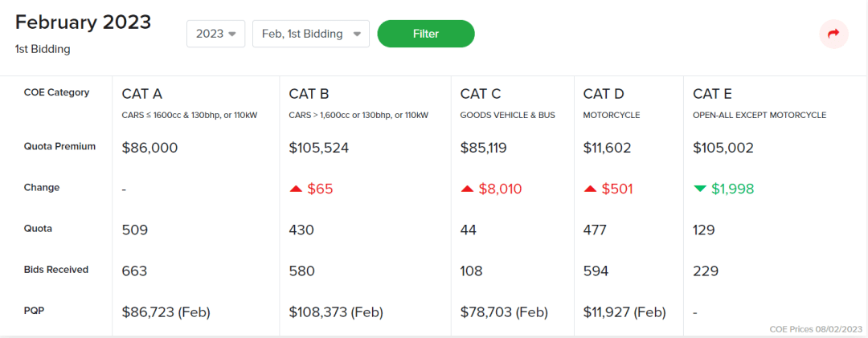This screenshot has height=338, width=868.
Task: Click the CAT A quota premium $86,000
Action: pyautogui.click(x=149, y=148)
